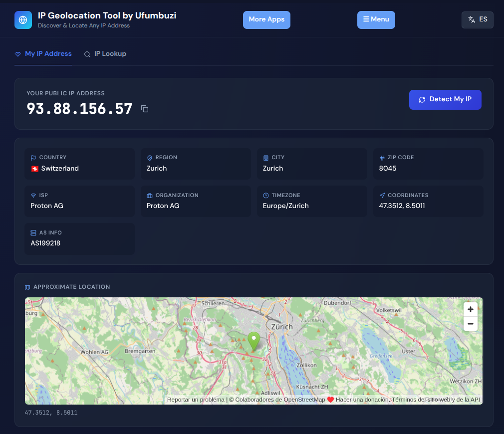Click the location pin icon beside REGION
Viewport: 504px width, 434px height.
coord(149,157)
